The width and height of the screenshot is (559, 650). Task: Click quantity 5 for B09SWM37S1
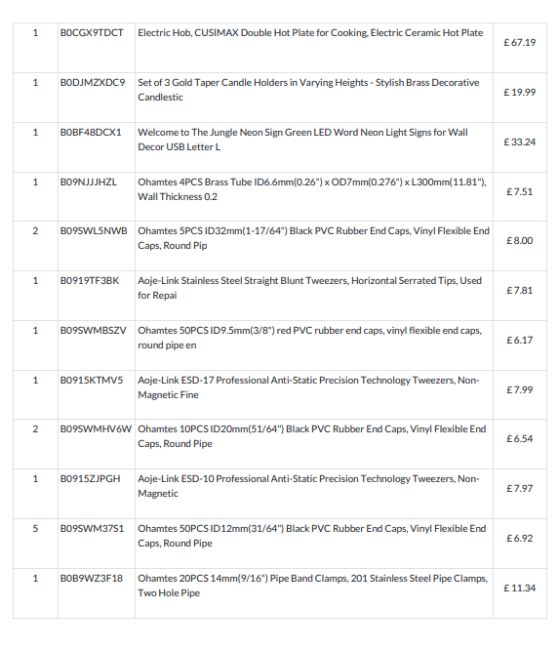pos(35,529)
